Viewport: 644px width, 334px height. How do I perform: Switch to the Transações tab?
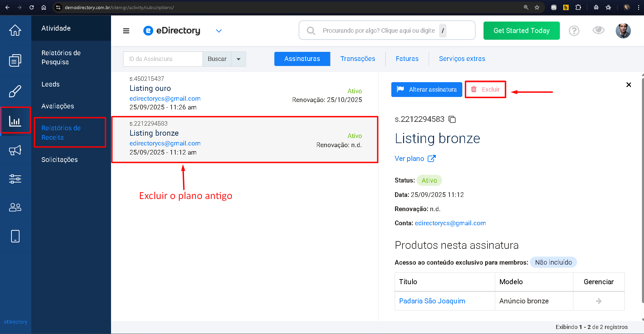[358, 59]
